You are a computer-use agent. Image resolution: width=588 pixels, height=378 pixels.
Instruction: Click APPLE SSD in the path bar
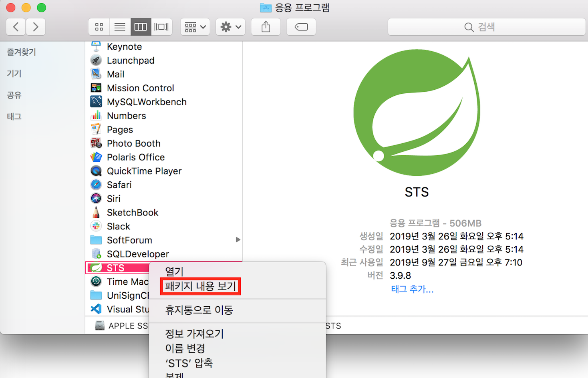pyautogui.click(x=122, y=326)
